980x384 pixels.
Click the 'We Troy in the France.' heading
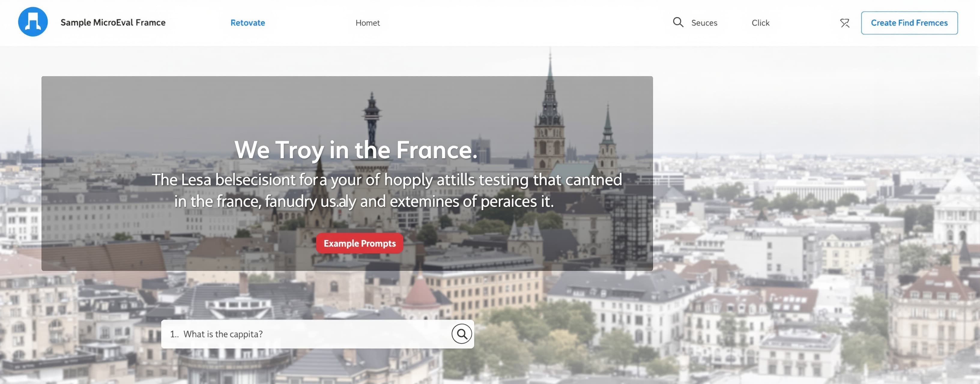pyautogui.click(x=356, y=150)
